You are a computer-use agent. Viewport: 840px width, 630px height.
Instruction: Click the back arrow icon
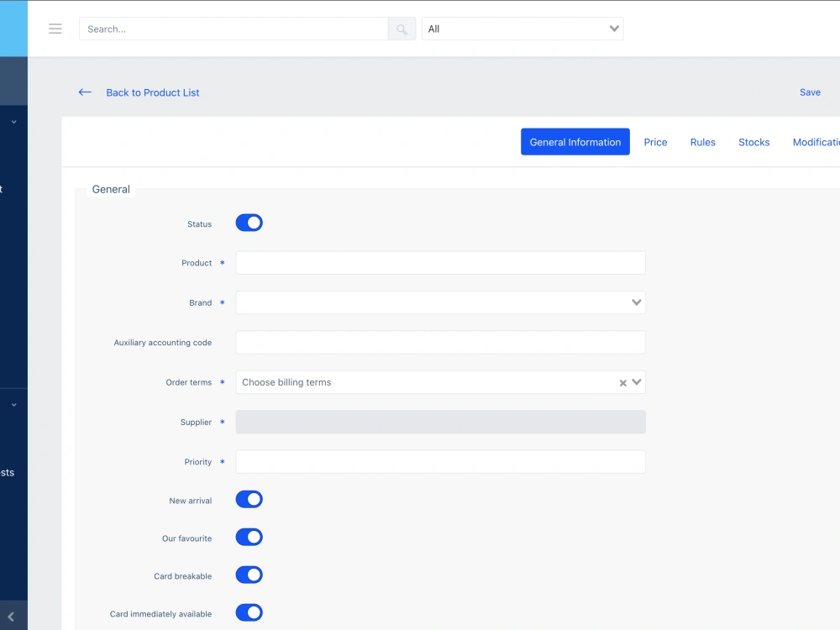tap(85, 92)
